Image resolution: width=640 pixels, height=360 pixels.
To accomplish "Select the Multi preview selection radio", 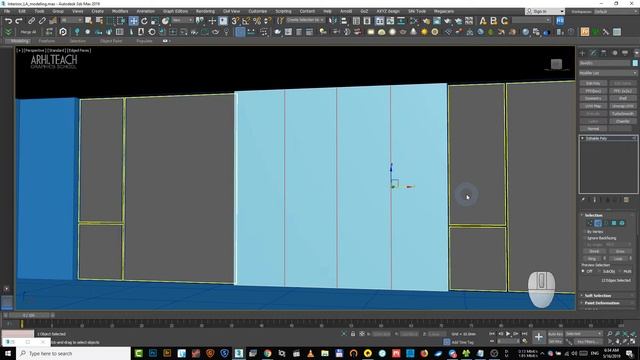I will [620, 271].
